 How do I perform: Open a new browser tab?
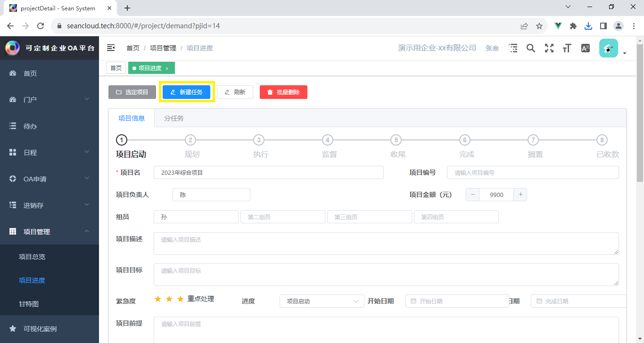pos(127,8)
